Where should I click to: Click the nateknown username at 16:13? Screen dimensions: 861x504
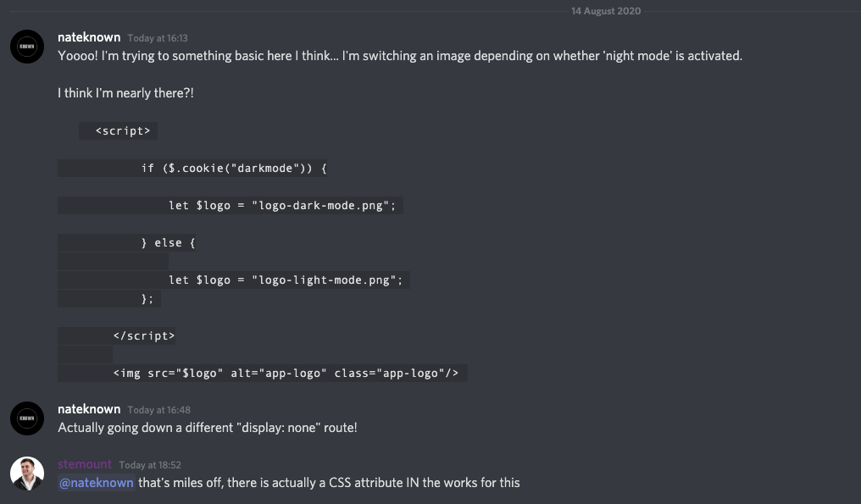pyautogui.click(x=89, y=37)
